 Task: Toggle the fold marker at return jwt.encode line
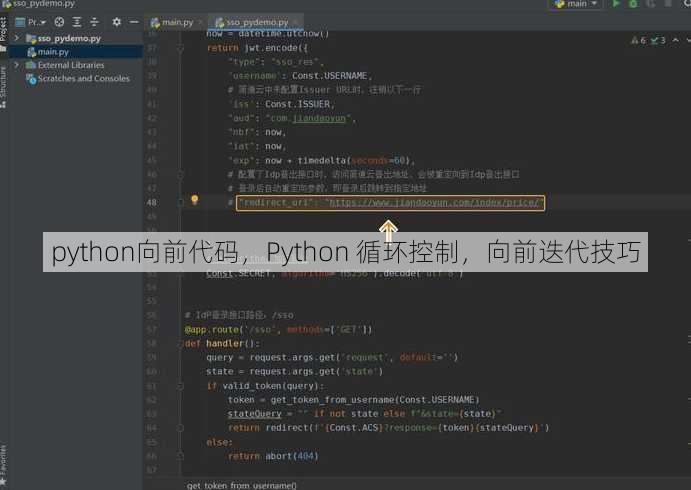pyautogui.click(x=181, y=48)
